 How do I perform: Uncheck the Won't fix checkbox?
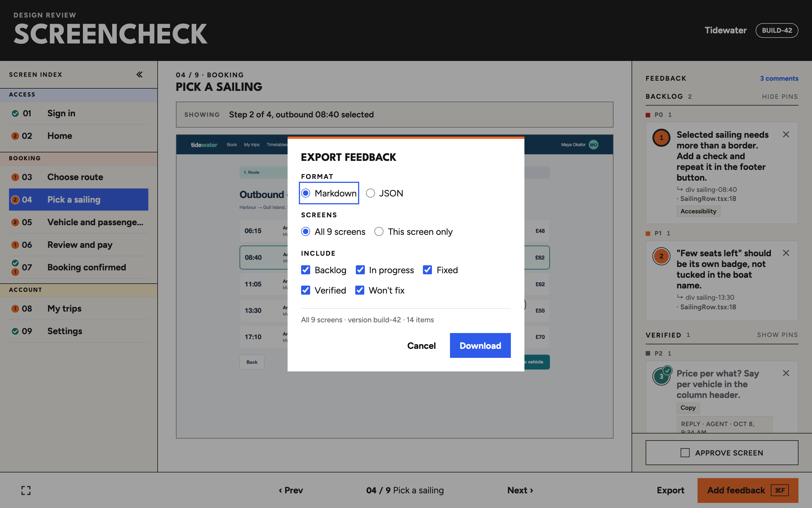tap(360, 290)
